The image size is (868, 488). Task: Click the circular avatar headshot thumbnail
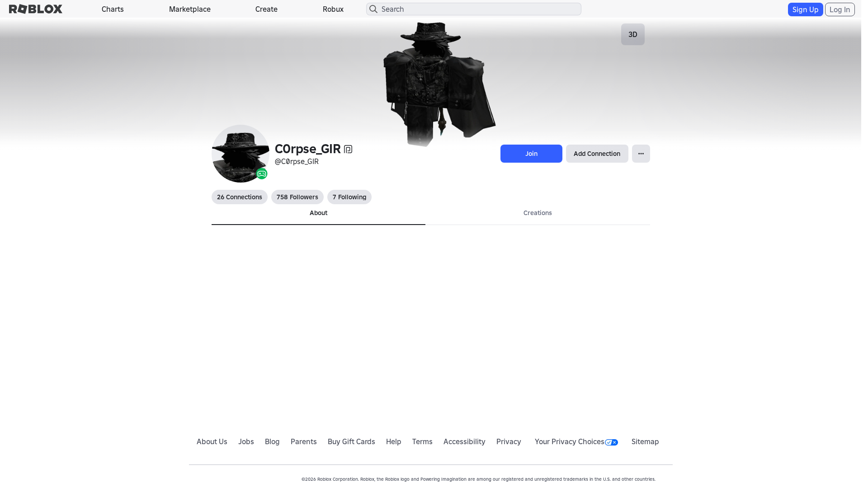click(241, 154)
